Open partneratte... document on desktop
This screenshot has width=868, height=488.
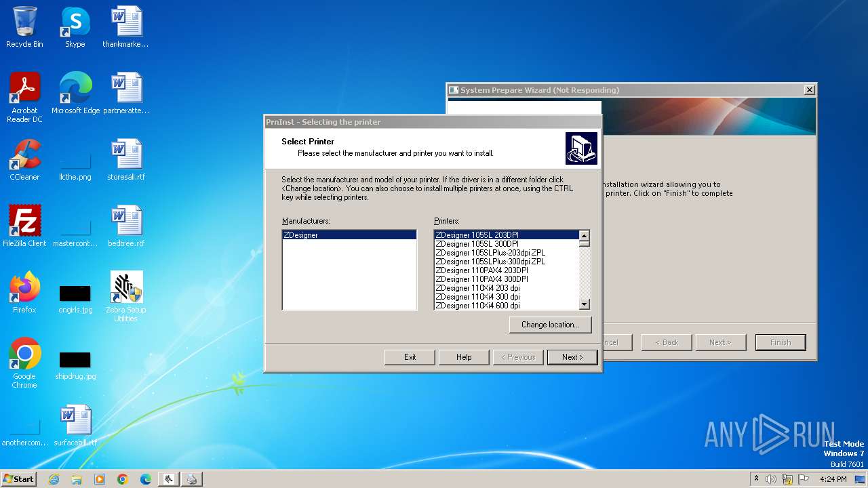(x=126, y=94)
